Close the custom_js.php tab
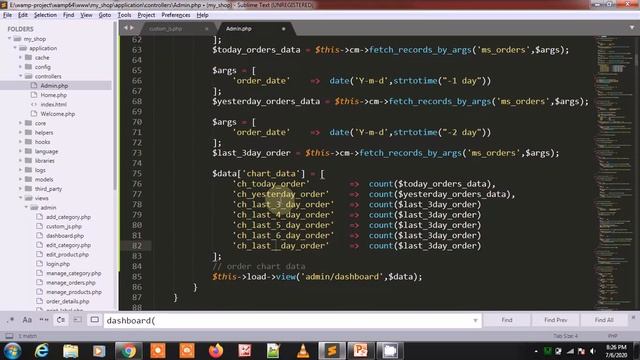Screen dimensions: 640x360 click(x=207, y=29)
